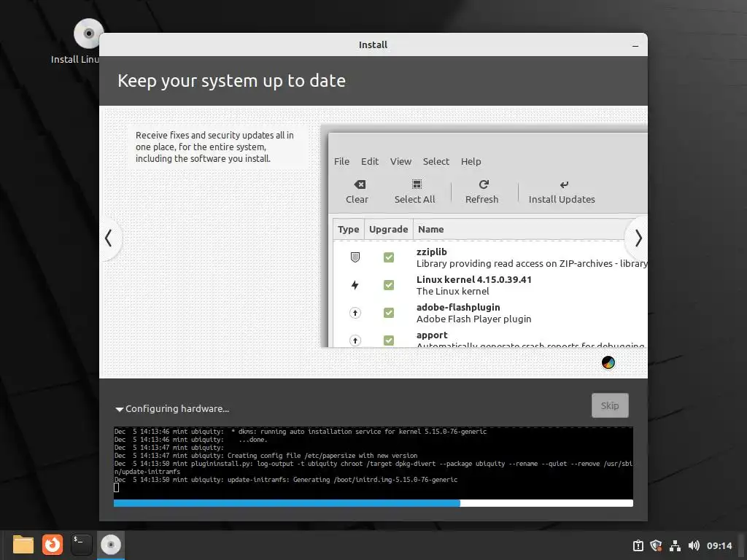Collapse the Configuring hardware log expander
This screenshot has width=747, height=560.
coord(119,409)
